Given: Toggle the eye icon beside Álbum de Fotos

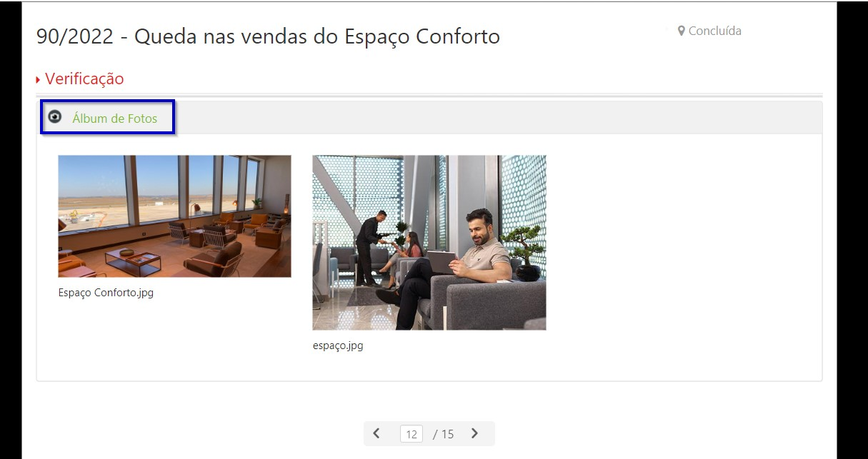Looking at the screenshot, I should (54, 117).
